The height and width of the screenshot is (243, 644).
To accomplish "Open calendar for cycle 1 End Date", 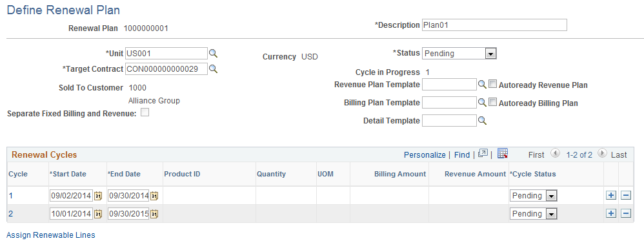I will tap(154, 196).
